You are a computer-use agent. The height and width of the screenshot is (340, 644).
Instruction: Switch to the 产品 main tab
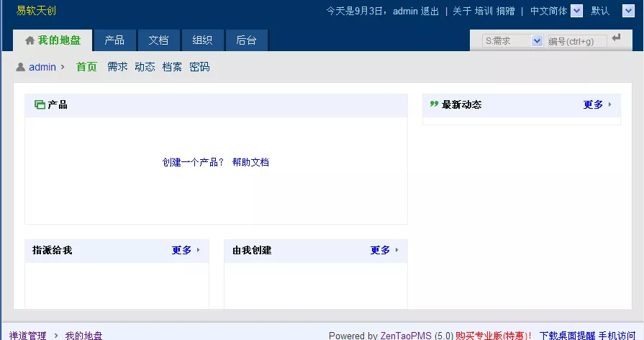pyautogui.click(x=114, y=40)
